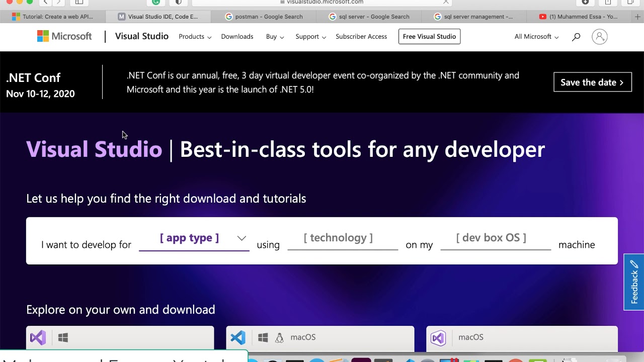Expand the Products menu
Screen dimensions: 644x362
[x=195, y=37]
